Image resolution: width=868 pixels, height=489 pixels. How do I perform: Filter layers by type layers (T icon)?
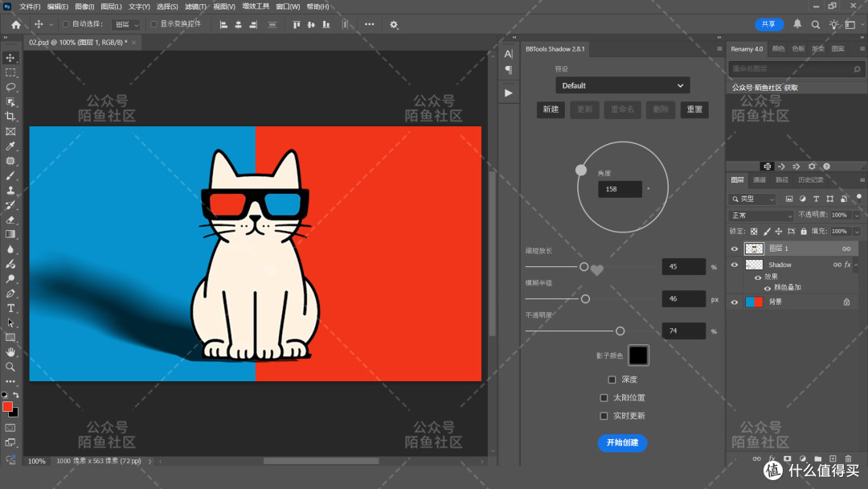click(x=816, y=199)
